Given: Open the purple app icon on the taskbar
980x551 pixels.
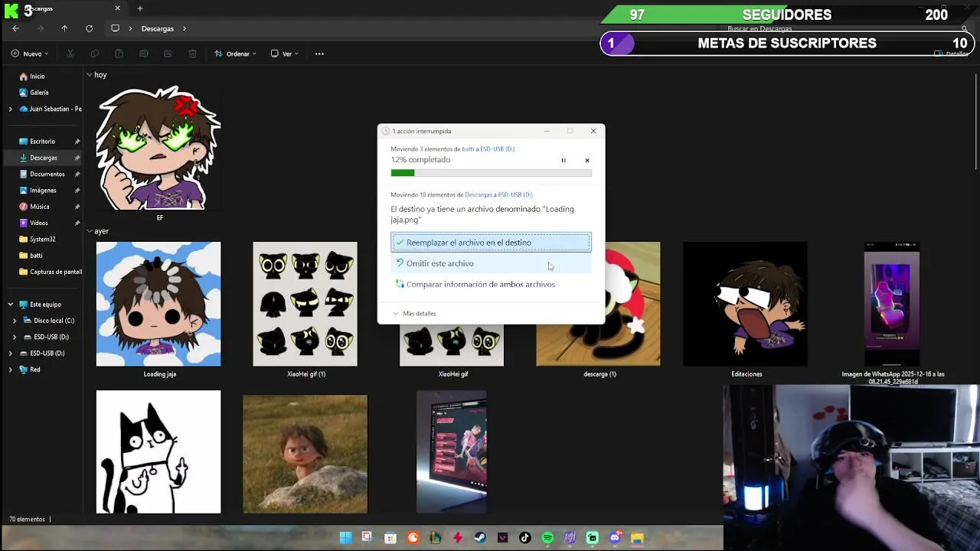Looking at the screenshot, I should click(570, 538).
